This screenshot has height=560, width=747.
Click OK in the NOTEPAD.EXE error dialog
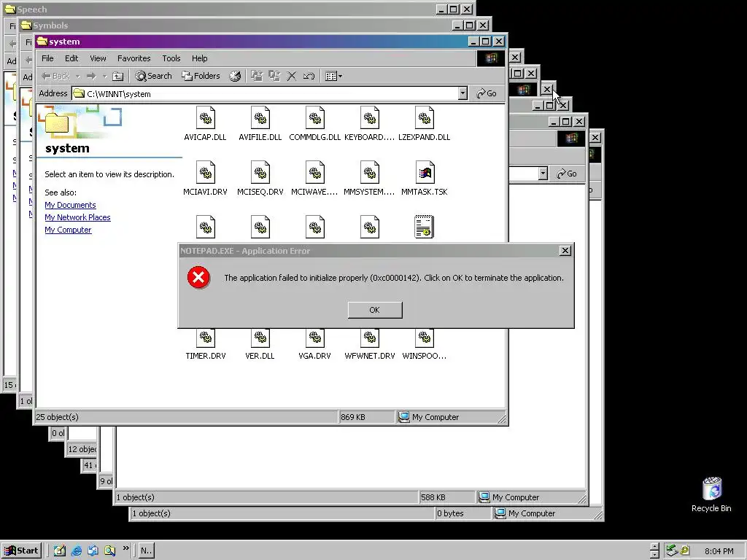tap(375, 310)
